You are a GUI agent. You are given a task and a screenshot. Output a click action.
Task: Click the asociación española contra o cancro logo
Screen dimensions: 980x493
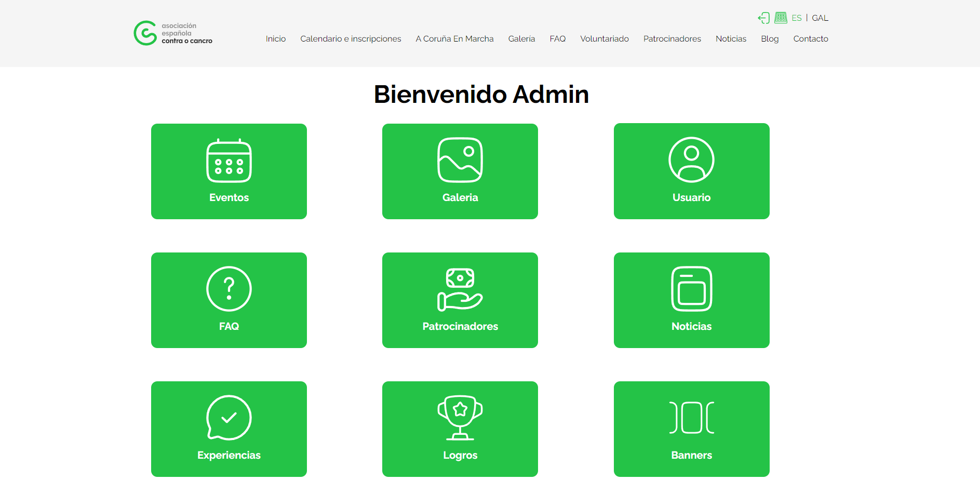coord(173,33)
